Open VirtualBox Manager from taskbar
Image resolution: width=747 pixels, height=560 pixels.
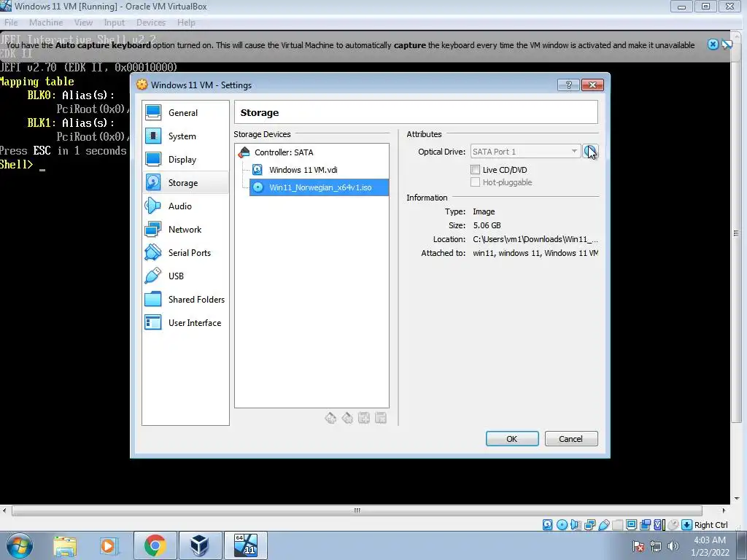[x=200, y=546]
